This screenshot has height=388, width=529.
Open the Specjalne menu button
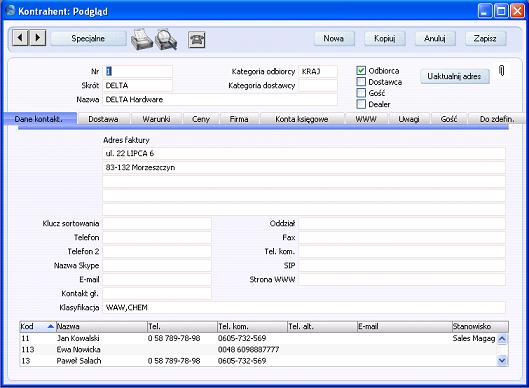(88, 38)
